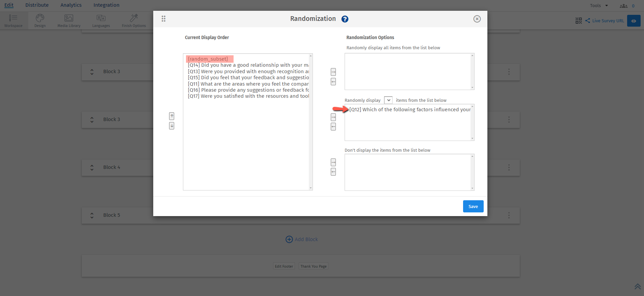Remove item from 'Randomly display all items' list
The width and height of the screenshot is (644, 296).
[x=333, y=82]
